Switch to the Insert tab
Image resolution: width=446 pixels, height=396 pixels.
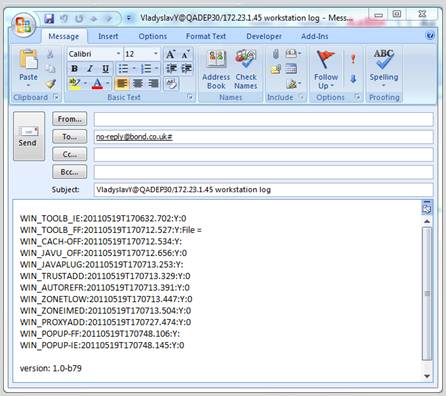[108, 36]
